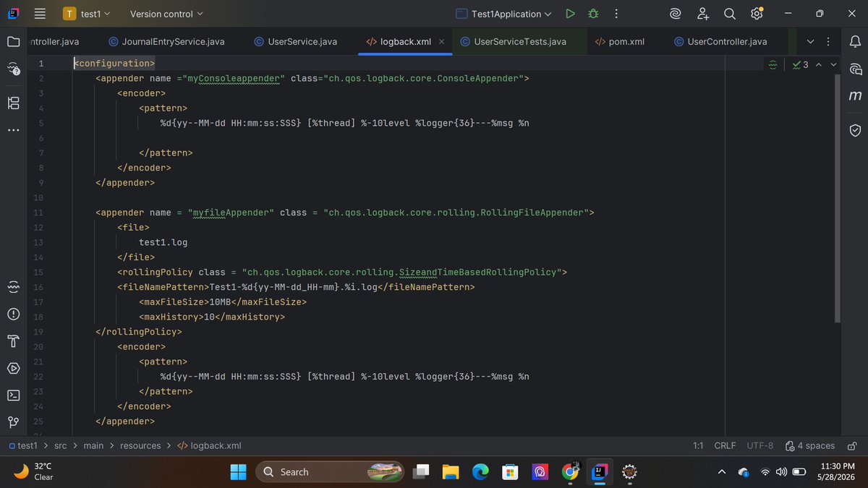868x488 pixels.
Task: Open the Problems tool window
Action: coord(13,314)
